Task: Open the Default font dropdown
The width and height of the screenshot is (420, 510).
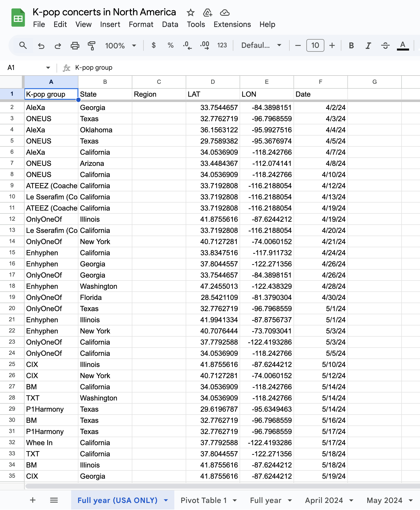Action: click(x=261, y=45)
